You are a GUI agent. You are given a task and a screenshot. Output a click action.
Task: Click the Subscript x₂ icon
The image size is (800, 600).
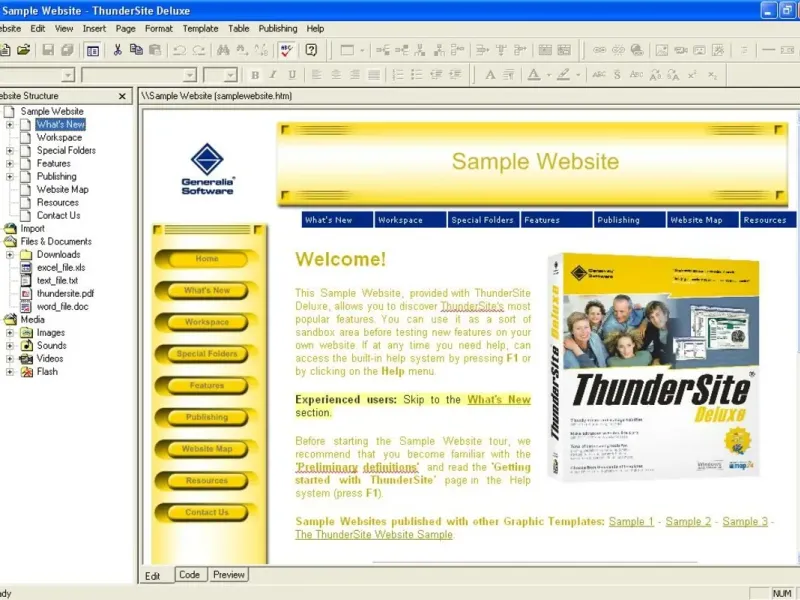point(712,76)
